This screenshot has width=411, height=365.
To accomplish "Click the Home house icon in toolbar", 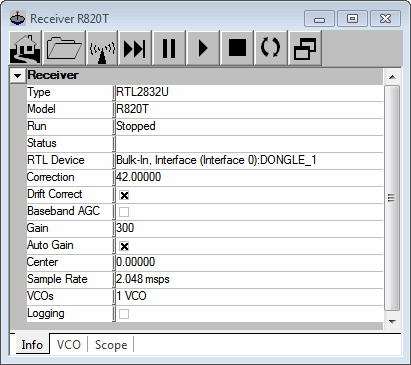I will [x=25, y=48].
